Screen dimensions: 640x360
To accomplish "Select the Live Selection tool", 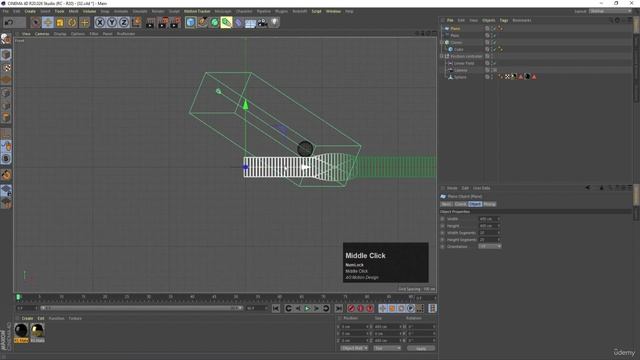I will tap(36, 22).
